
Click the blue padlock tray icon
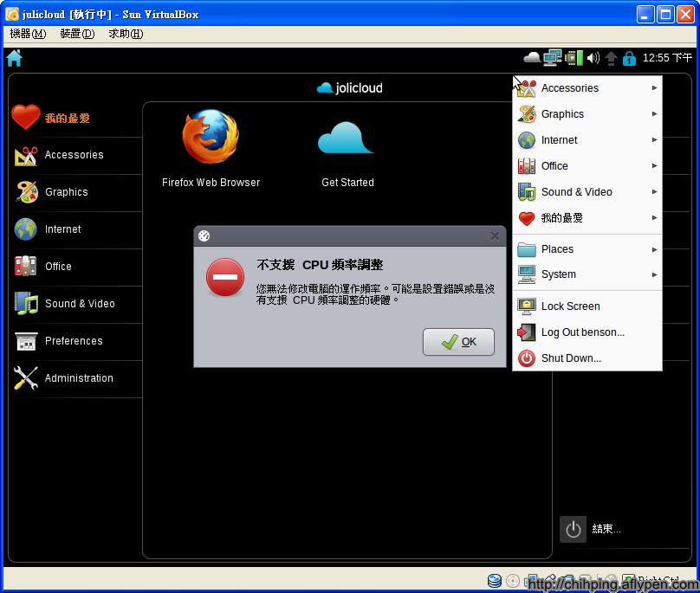(629, 58)
